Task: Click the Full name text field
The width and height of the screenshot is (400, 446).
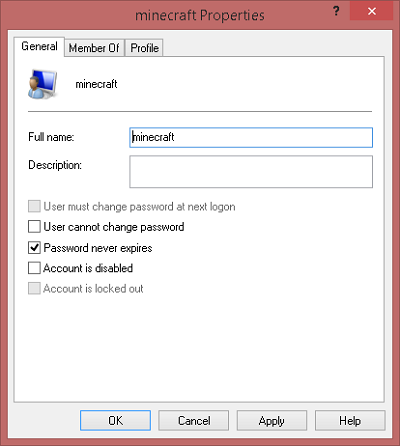Action: 251,137
